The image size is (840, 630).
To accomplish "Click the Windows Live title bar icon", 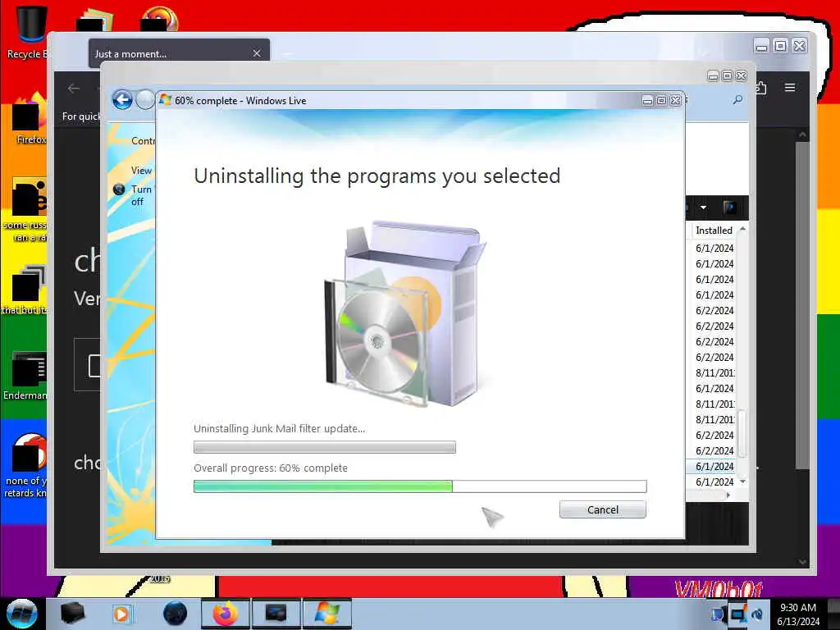I will [x=165, y=100].
